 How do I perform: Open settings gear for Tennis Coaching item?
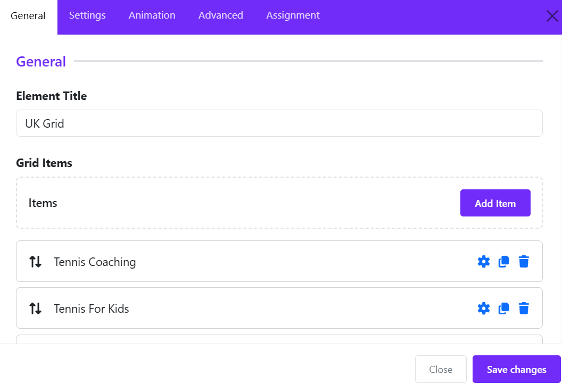tap(484, 262)
